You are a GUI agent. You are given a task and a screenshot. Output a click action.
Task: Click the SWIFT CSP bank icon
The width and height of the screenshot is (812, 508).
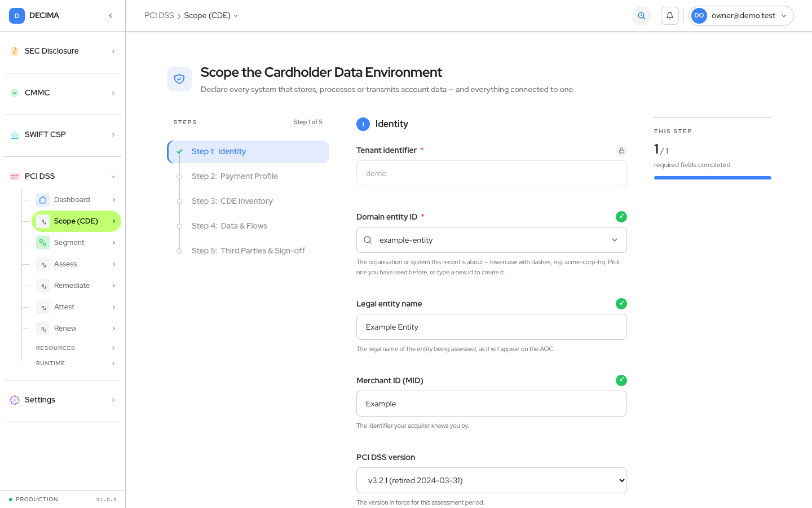point(15,135)
